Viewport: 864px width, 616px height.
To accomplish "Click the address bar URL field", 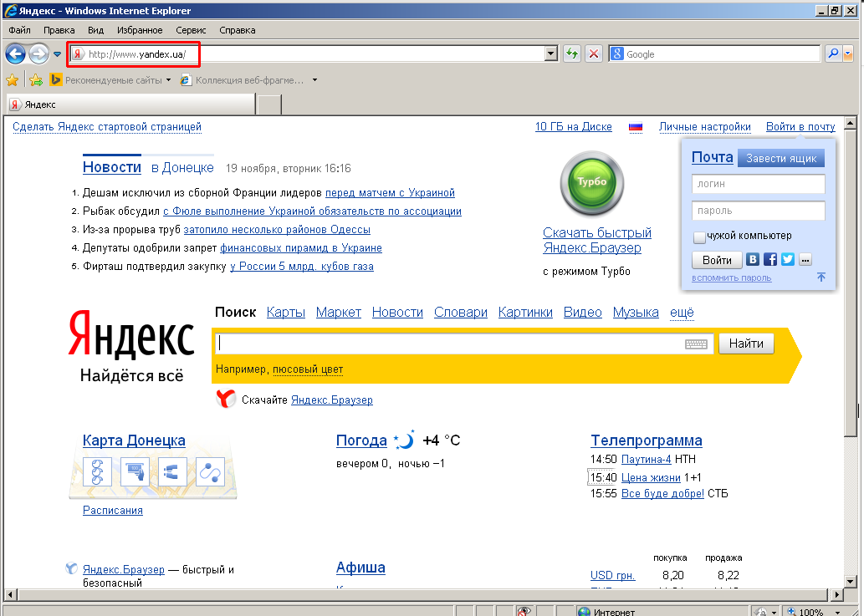I will pos(314,54).
